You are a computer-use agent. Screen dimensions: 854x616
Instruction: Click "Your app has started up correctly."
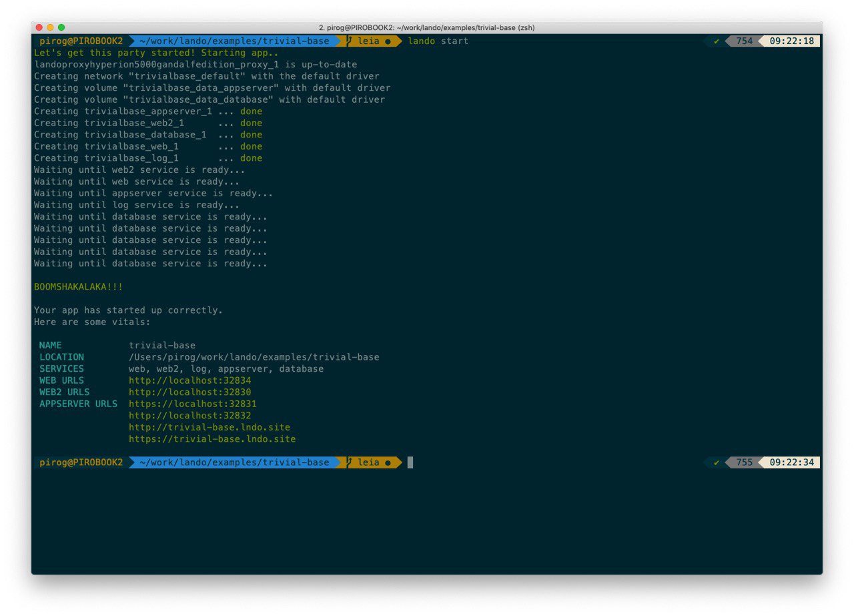pos(128,310)
